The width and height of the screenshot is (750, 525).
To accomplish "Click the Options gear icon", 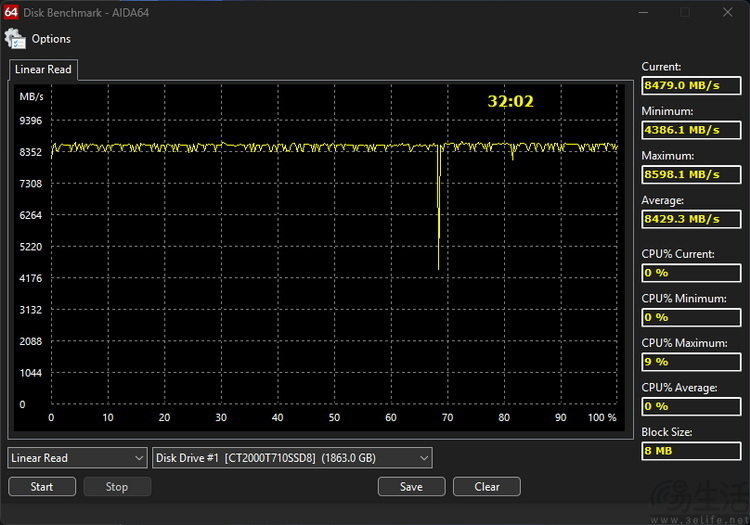I will tap(15, 39).
